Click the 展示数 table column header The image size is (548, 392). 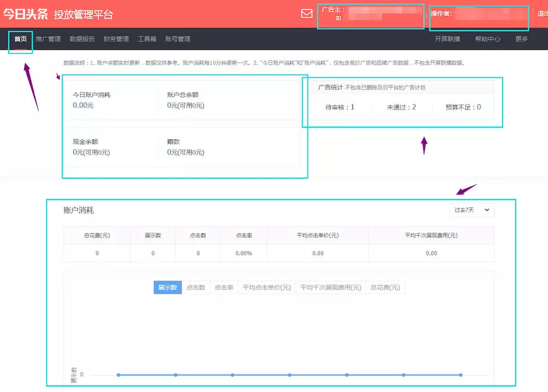153,235
